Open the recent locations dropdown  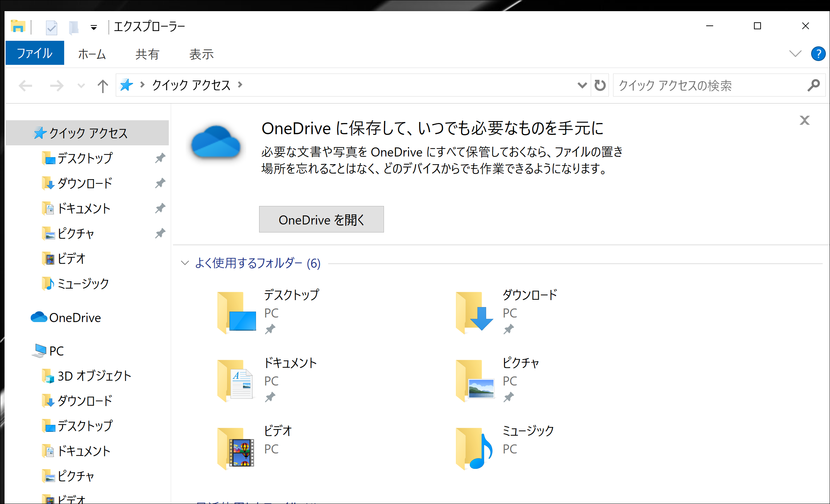point(81,85)
